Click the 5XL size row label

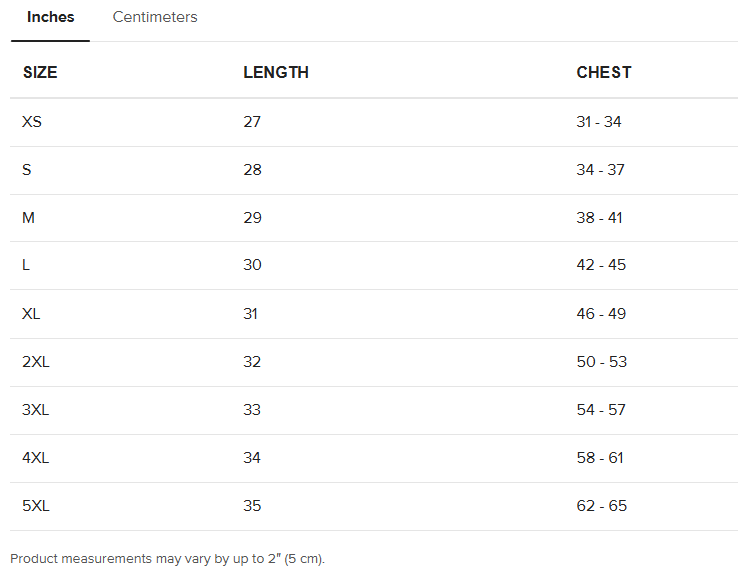[x=36, y=506]
